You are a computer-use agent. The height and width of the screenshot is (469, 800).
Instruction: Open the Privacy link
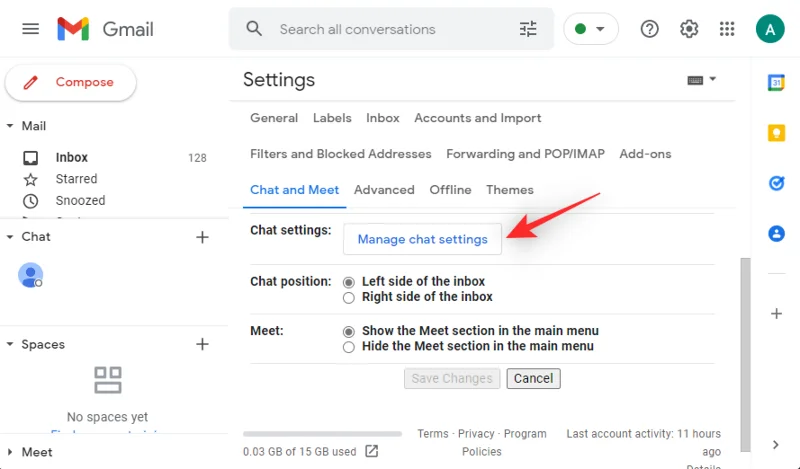(476, 434)
